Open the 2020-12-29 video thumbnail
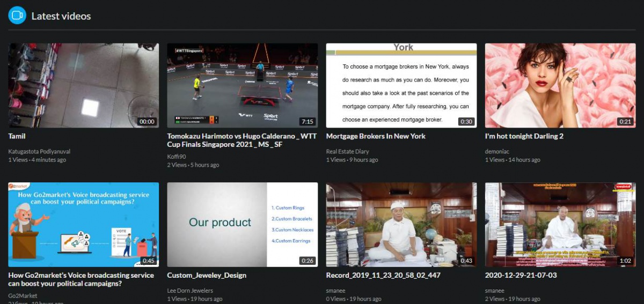The width and height of the screenshot is (644, 304). tap(560, 224)
